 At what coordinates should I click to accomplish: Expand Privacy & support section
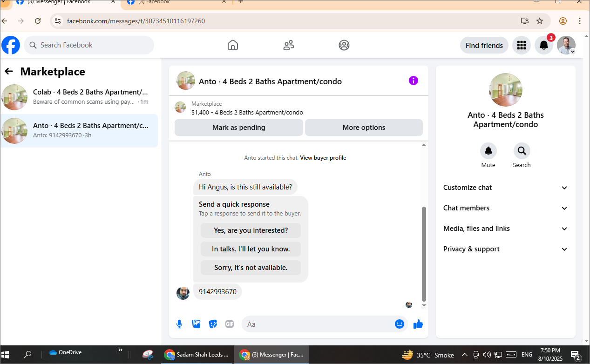[x=506, y=249]
